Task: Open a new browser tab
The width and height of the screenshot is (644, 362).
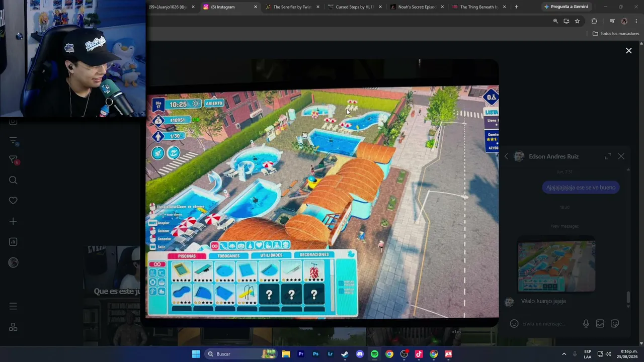Action: tap(516, 7)
